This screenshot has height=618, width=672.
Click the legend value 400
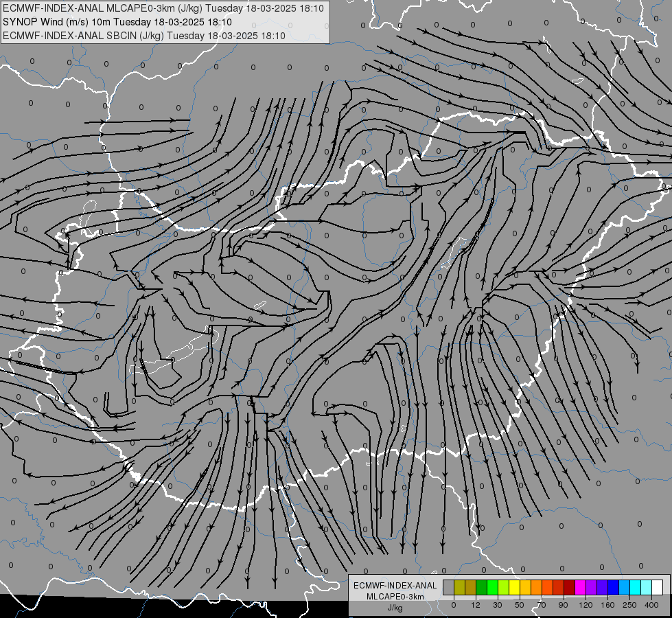(x=651, y=605)
